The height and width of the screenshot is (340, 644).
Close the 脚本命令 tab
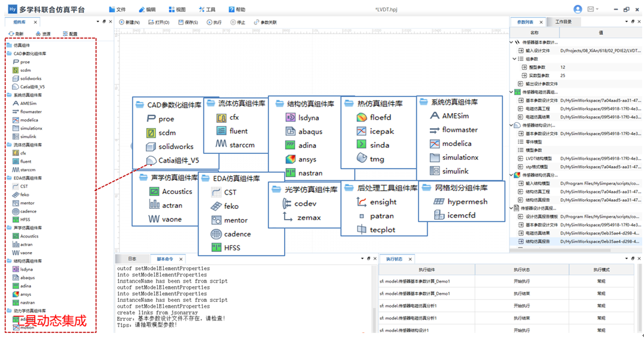coord(181,259)
